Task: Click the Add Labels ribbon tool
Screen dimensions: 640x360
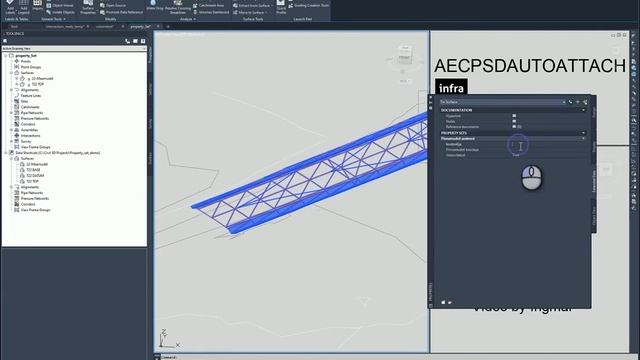Action: (10, 7)
